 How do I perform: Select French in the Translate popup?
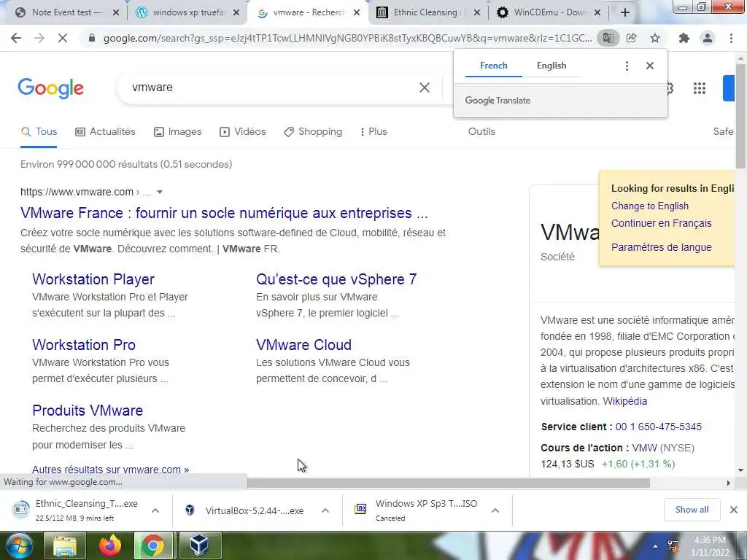(494, 66)
